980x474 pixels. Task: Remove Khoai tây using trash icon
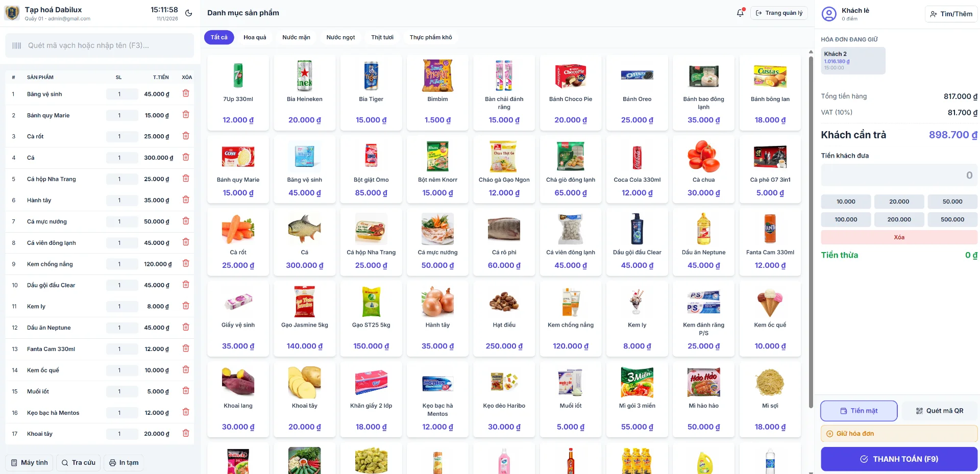pyautogui.click(x=186, y=433)
